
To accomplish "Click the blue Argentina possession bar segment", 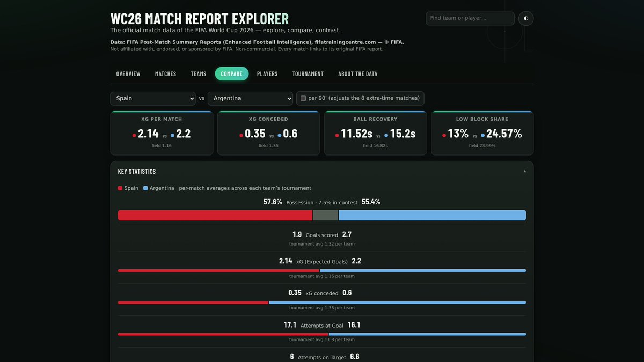I will (x=432, y=215).
